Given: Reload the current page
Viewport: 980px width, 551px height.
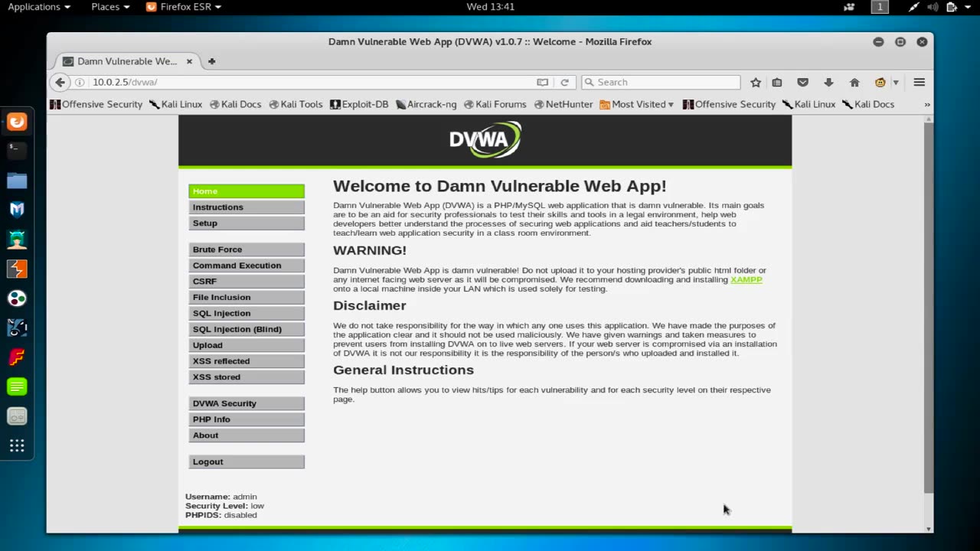Looking at the screenshot, I should coord(564,83).
